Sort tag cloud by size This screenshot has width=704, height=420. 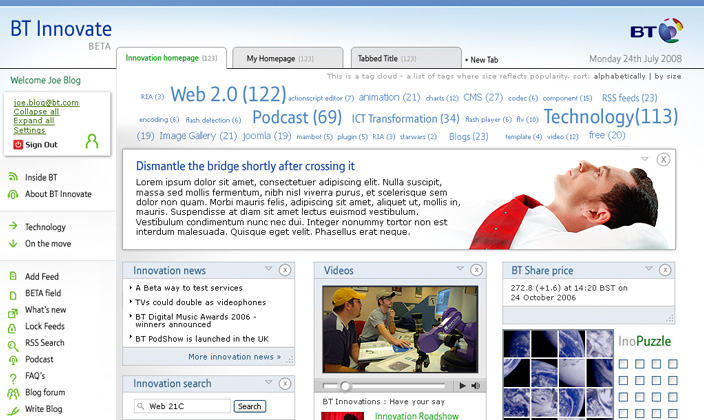point(668,76)
